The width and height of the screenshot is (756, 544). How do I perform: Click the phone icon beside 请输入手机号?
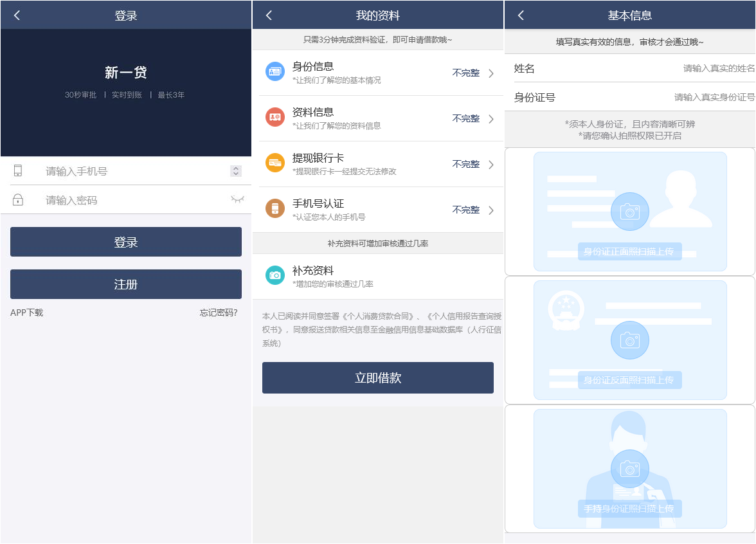[x=18, y=171]
